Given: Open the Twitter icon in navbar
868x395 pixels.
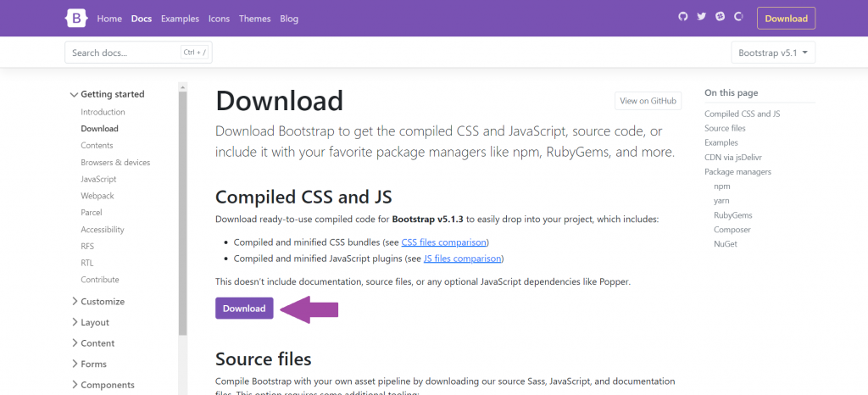Looking at the screenshot, I should click(701, 17).
